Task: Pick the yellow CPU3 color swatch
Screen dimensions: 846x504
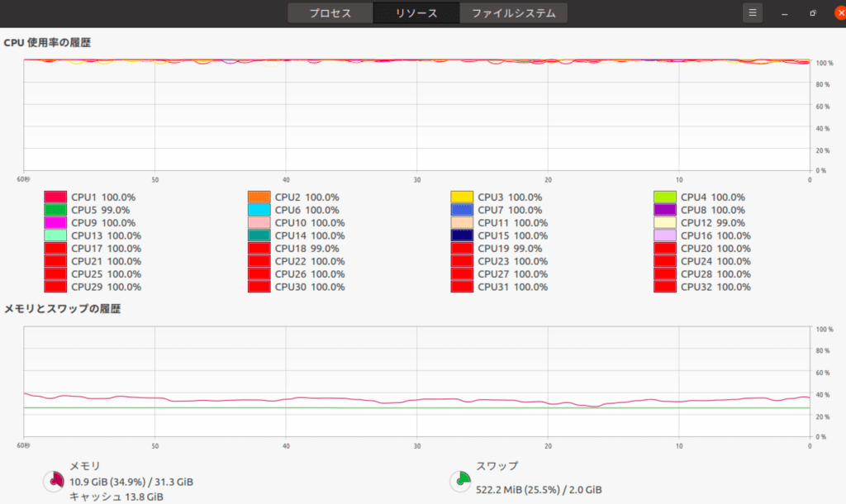Action: (x=462, y=197)
